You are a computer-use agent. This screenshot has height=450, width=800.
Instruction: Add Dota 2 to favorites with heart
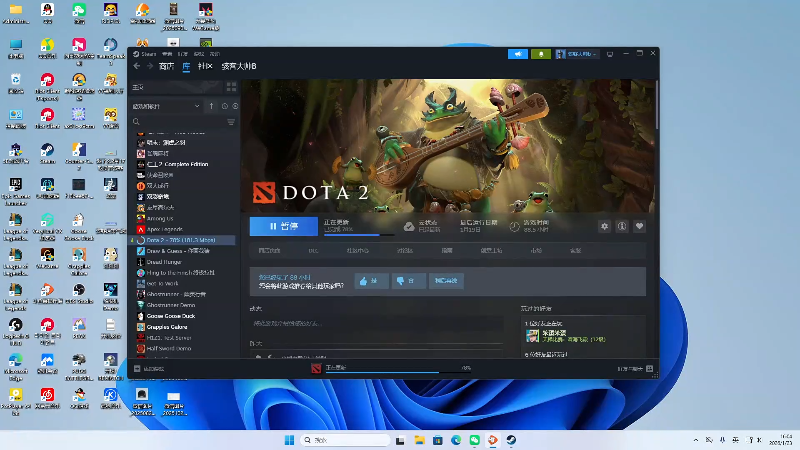tap(639, 226)
